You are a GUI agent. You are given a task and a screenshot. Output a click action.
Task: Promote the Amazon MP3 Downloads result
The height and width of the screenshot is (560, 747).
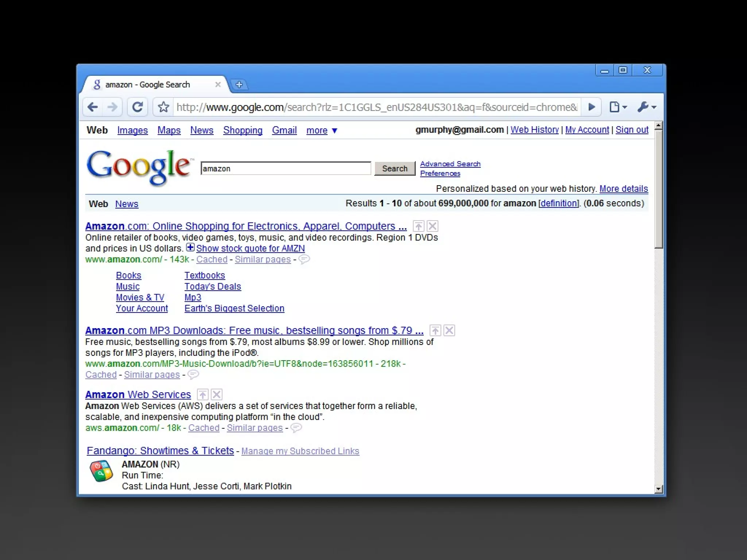435,331
